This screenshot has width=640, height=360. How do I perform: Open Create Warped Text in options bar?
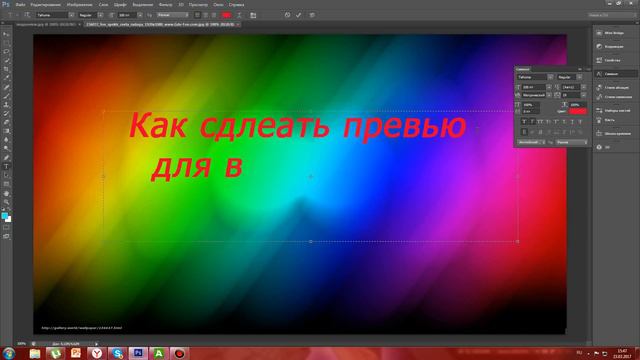239,15
